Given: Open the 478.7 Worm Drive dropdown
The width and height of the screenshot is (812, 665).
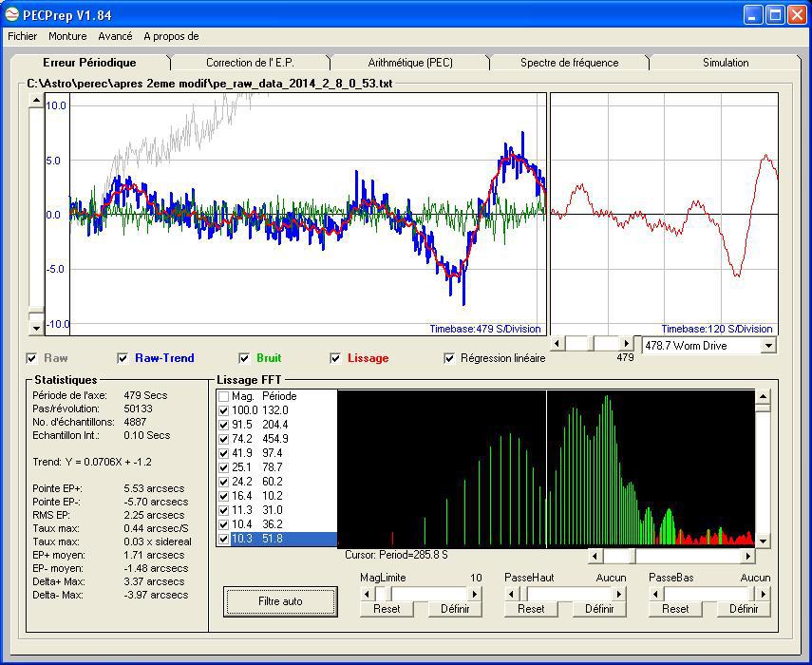Looking at the screenshot, I should tap(768, 346).
